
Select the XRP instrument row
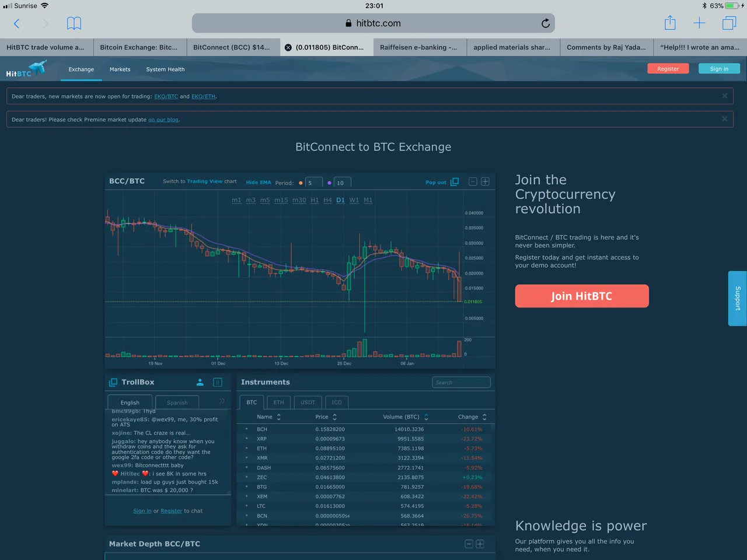pos(365,439)
